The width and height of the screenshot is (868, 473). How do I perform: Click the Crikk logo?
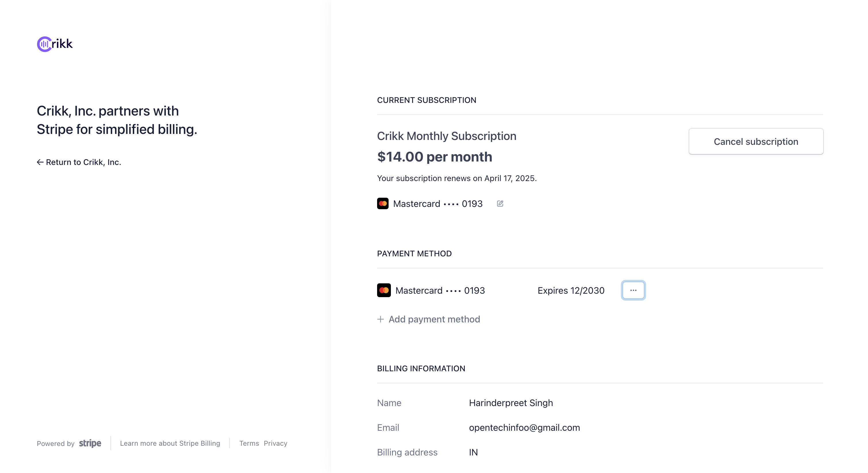coord(55,44)
